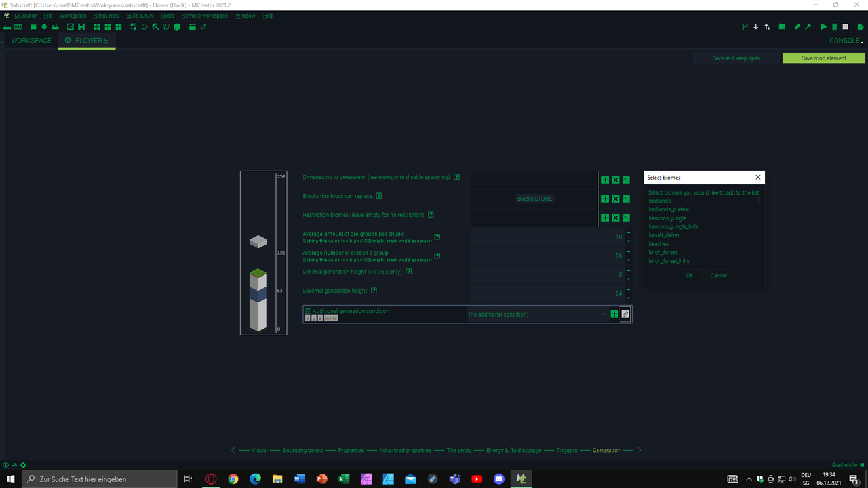Edit generation condition with pencil icon
This screenshot has height=488, width=868.
click(x=625, y=314)
